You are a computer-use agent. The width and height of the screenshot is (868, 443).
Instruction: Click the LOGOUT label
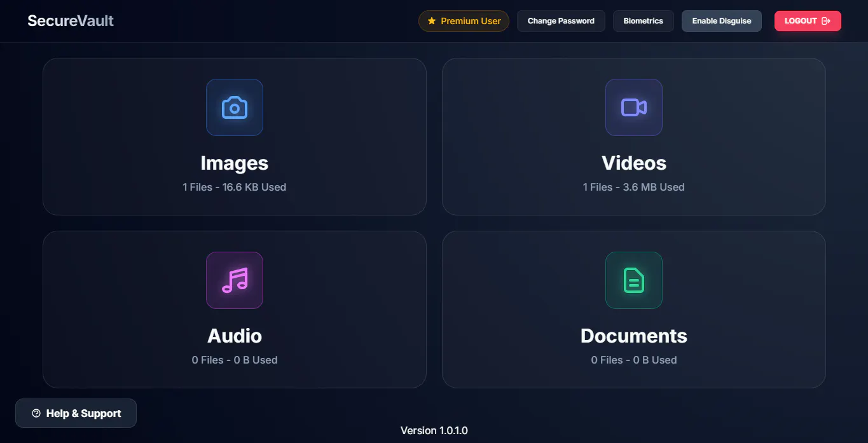tap(801, 21)
